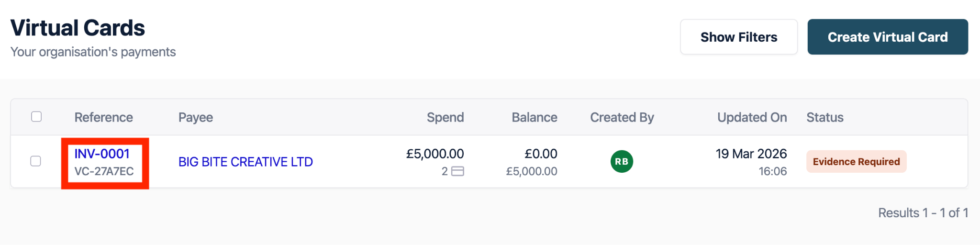Screen dimensions: 980x245
Task: Check the INV-0001 row checkbox
Action: tap(36, 161)
